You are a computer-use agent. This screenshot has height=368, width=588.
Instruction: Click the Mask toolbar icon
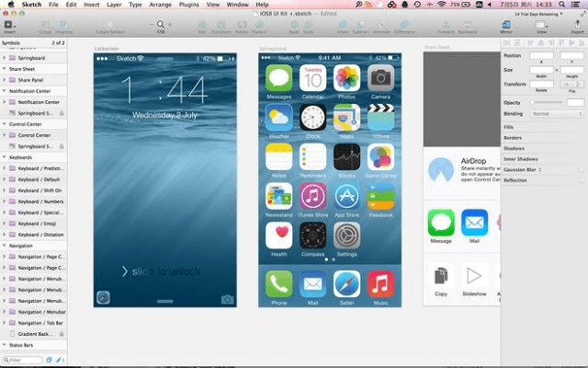click(294, 25)
